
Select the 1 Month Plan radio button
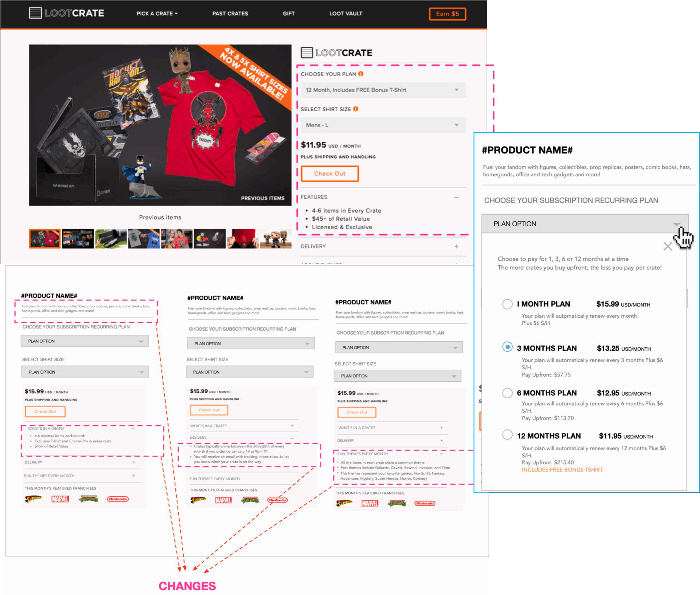[507, 304]
